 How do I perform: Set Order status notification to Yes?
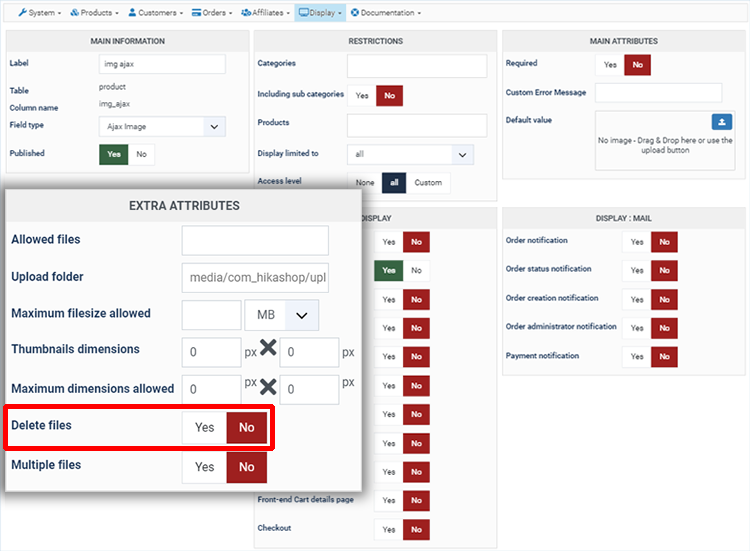click(637, 271)
